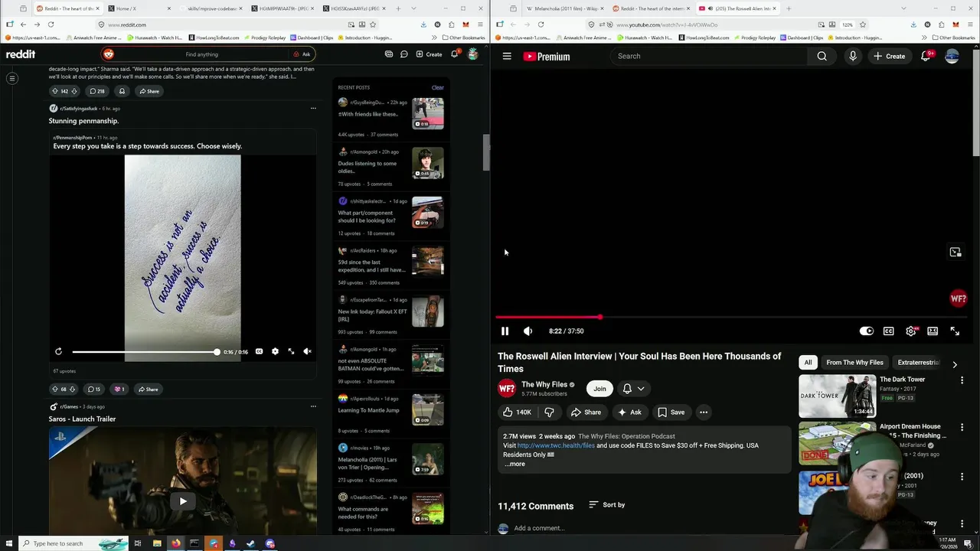This screenshot has height=551, width=980.
Task: Unmute the Reddit video
Action: (307, 352)
